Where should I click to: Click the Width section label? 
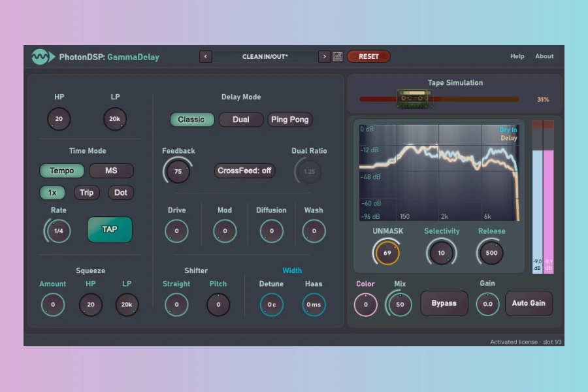(292, 270)
